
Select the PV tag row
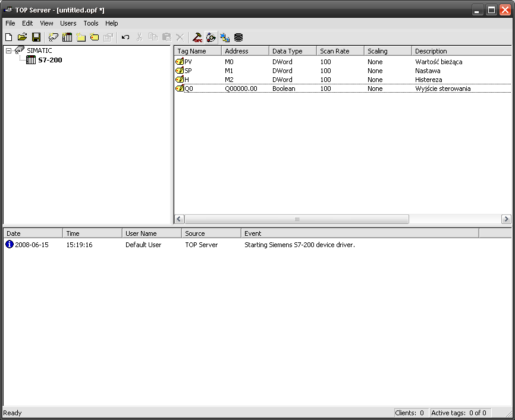click(189, 62)
